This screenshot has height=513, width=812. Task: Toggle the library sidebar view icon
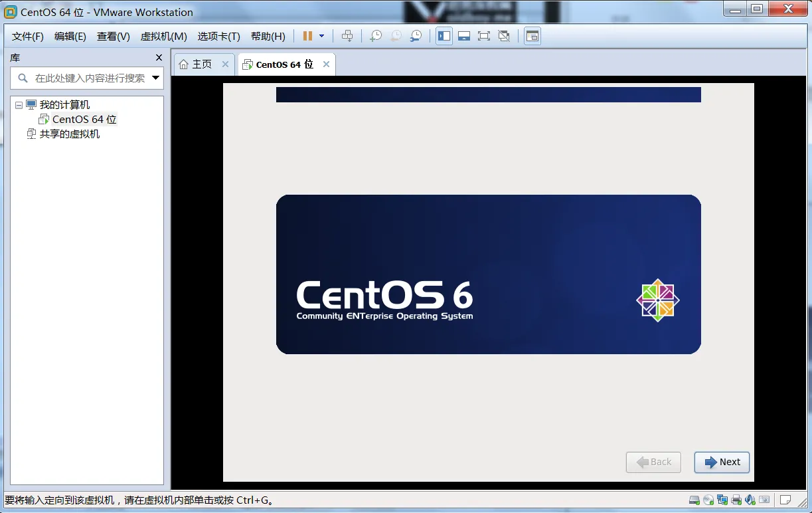coord(444,36)
